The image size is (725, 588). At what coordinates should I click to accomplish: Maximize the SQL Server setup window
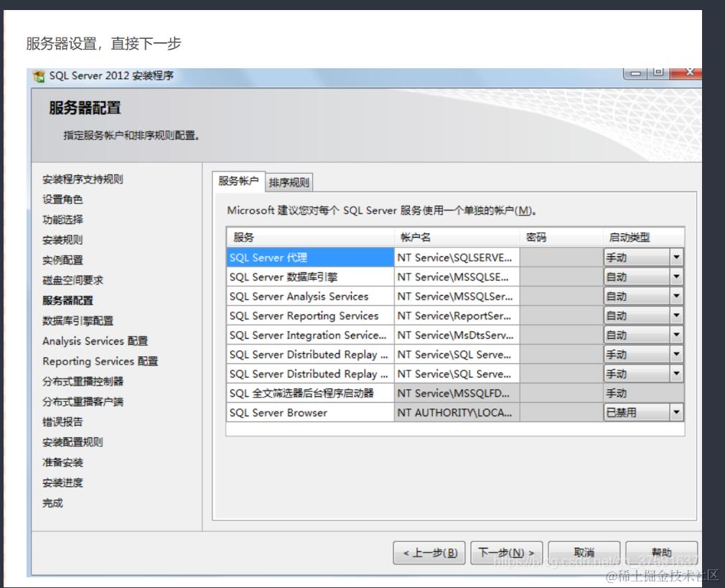pos(658,73)
